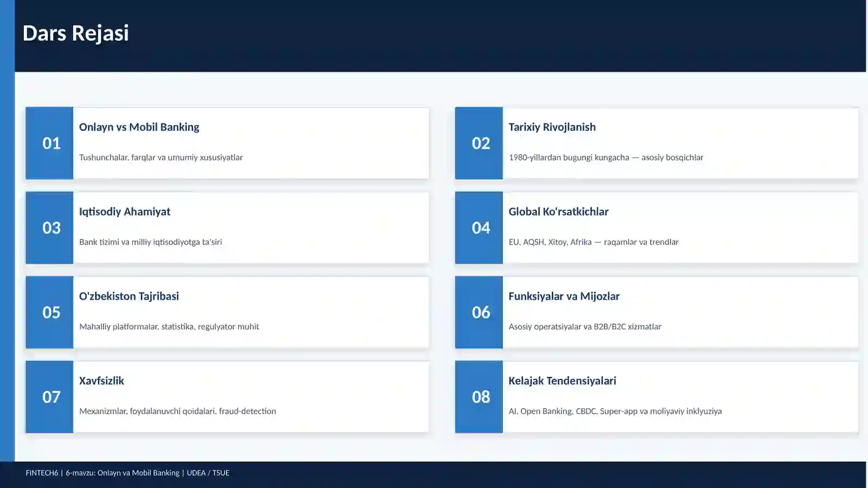868x488 pixels.
Task: Click '1980-yillardan bugungi kungacha' description
Action: [x=606, y=157]
